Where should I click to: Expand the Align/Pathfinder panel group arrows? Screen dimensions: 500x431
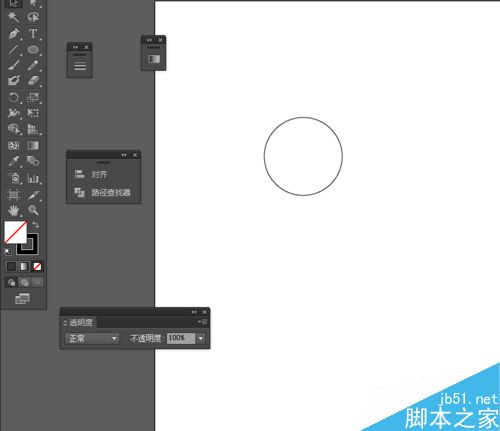pyautogui.click(x=124, y=155)
